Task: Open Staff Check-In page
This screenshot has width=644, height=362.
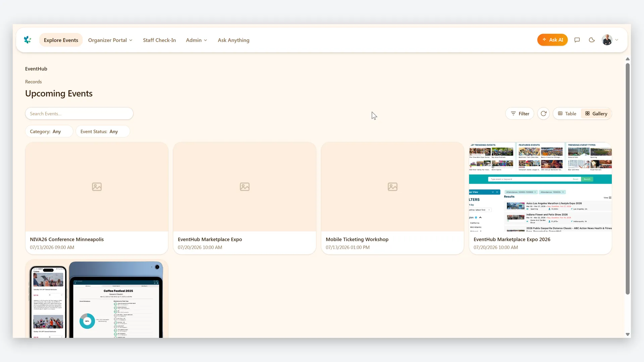Action: coord(159,40)
